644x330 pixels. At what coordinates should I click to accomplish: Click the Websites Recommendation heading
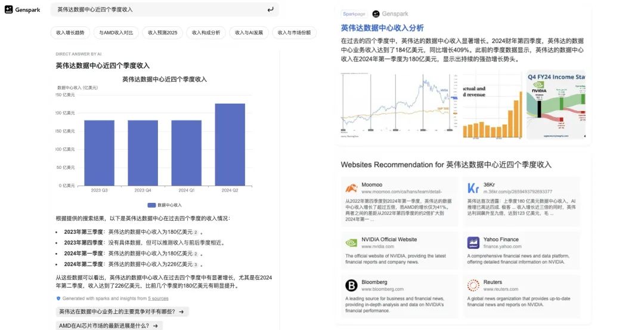pyautogui.click(x=446, y=165)
